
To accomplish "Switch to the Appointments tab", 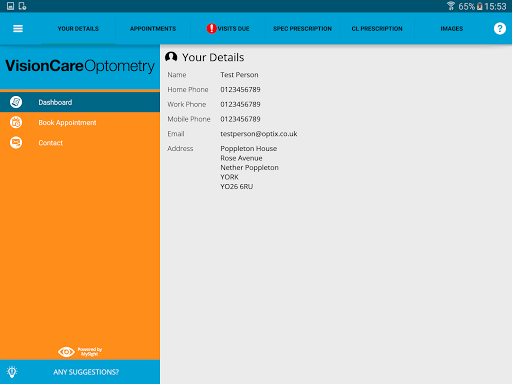I will pos(153,29).
